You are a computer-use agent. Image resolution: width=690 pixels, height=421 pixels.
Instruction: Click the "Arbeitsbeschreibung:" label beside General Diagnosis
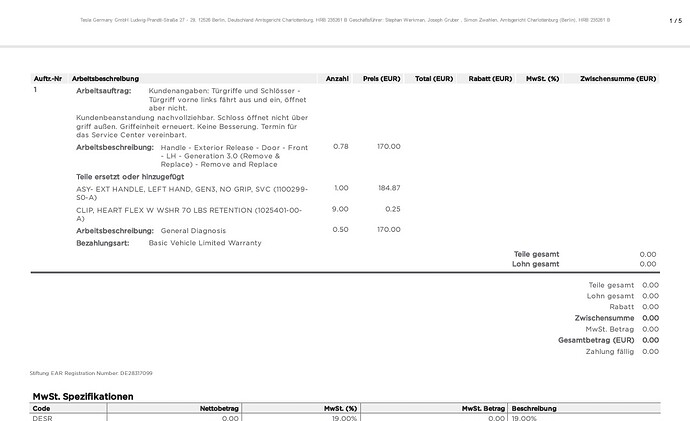(115, 231)
